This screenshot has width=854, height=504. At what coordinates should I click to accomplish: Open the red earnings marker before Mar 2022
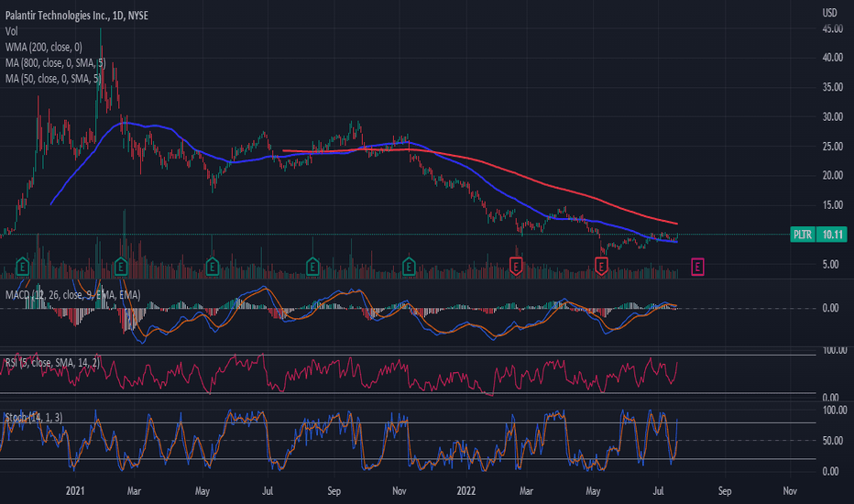pos(516,267)
